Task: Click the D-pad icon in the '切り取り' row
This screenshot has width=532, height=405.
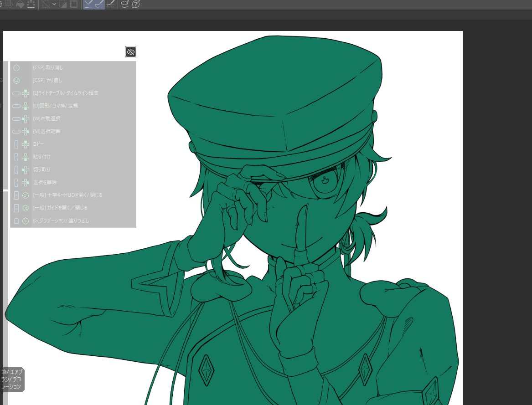Action: click(x=26, y=169)
